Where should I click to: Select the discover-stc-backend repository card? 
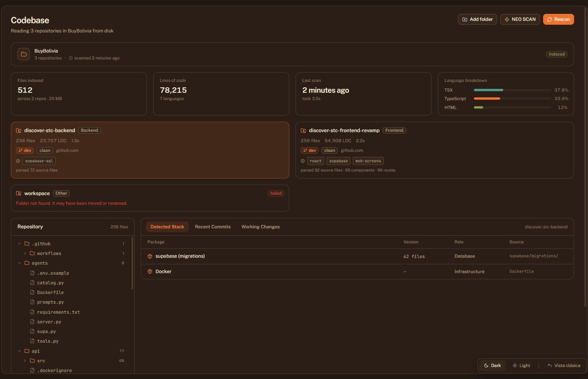pyautogui.click(x=150, y=150)
